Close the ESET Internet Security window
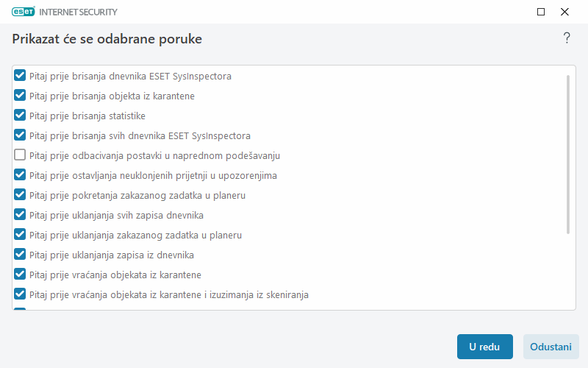The width and height of the screenshot is (588, 368). (564, 12)
